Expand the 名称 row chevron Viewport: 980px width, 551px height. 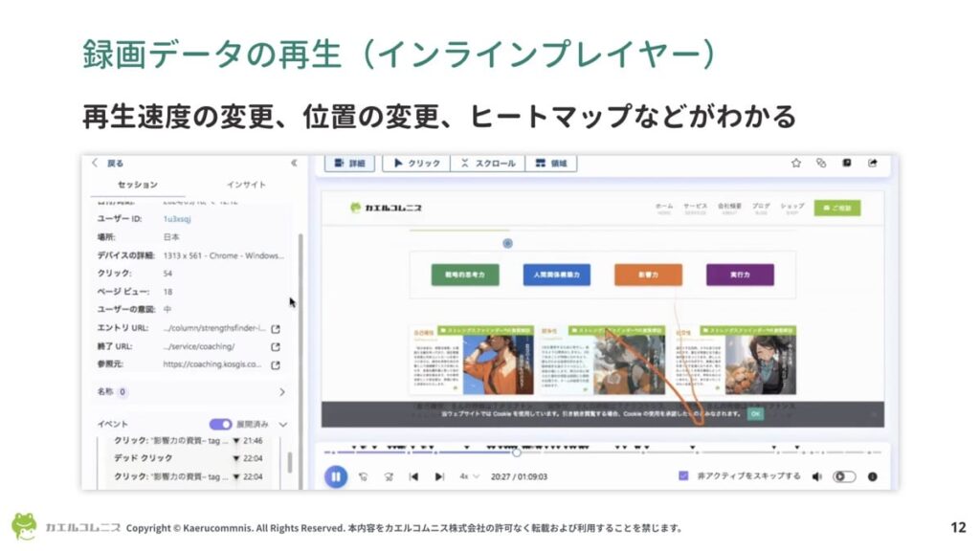pyautogui.click(x=282, y=391)
